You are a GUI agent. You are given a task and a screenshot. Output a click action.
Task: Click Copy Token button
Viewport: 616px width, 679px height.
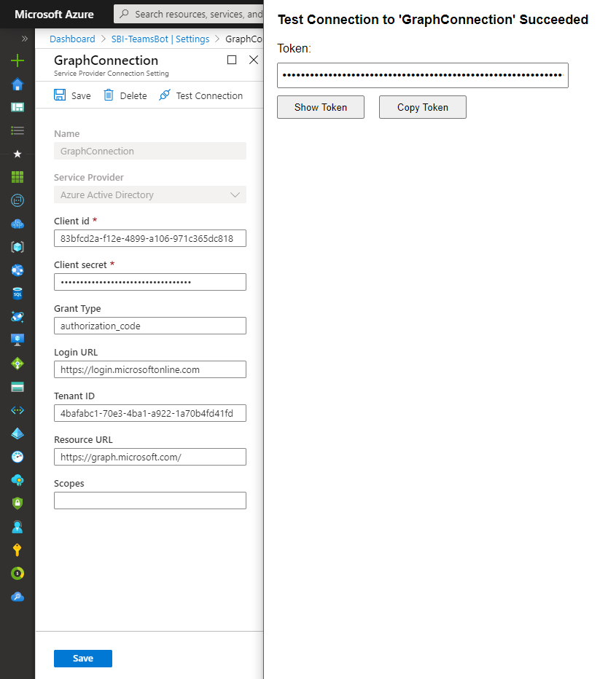(423, 107)
